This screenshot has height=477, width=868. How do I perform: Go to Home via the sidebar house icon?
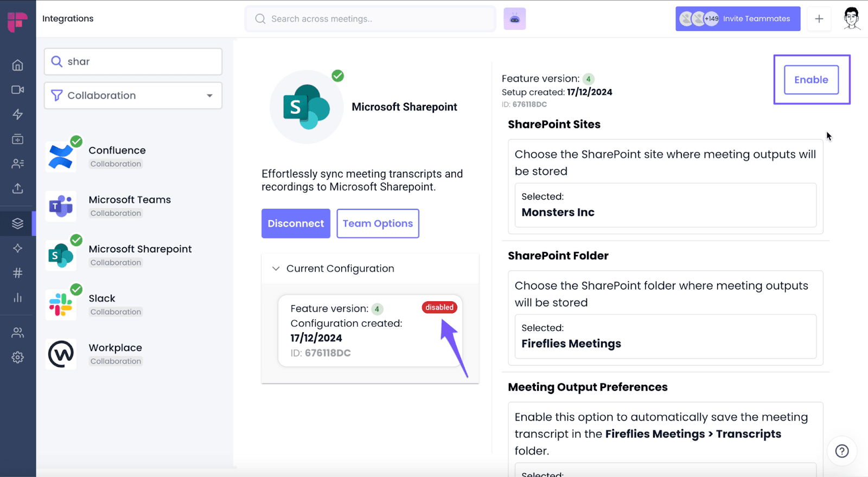(18, 66)
